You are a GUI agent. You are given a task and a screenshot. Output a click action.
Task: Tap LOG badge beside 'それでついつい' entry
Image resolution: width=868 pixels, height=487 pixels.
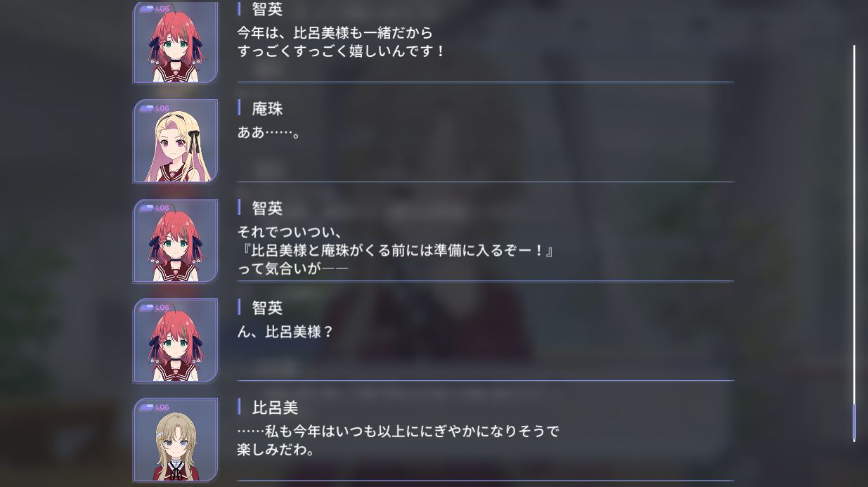click(155, 208)
